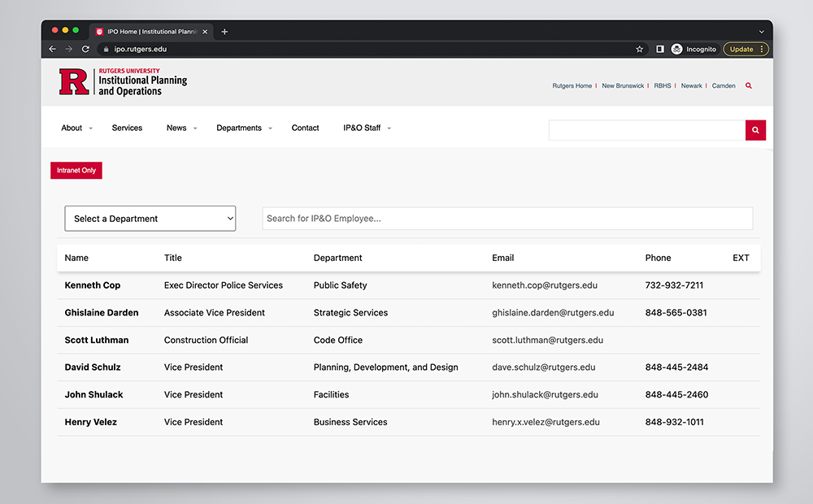This screenshot has width=813, height=504.
Task: Click the name David Schulz
Action: coord(93,367)
